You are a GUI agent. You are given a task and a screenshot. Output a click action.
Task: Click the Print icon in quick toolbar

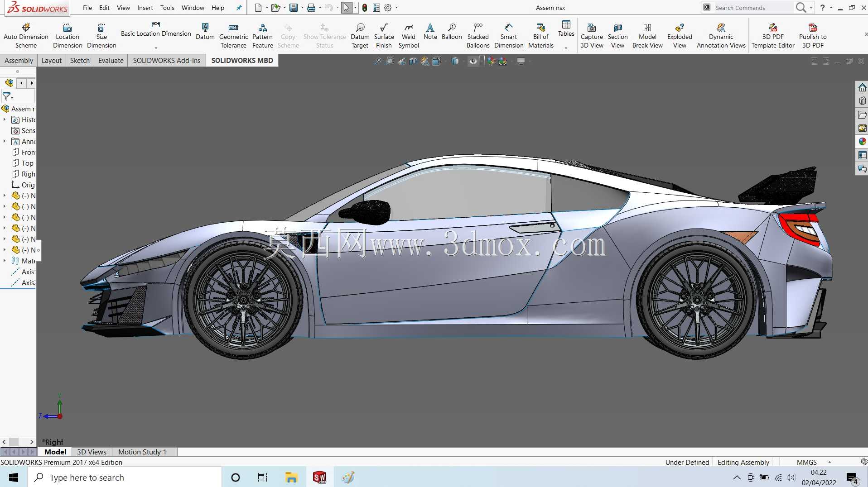point(311,8)
